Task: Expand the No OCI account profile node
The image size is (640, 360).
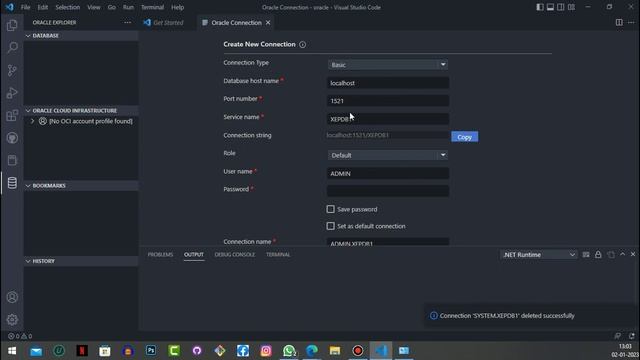Action: point(32,121)
